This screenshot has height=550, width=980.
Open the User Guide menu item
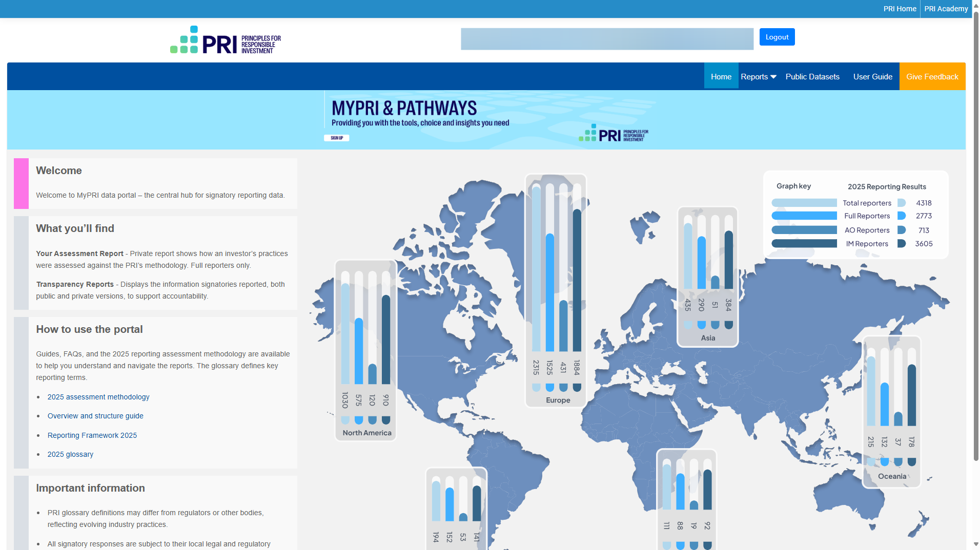[873, 77]
